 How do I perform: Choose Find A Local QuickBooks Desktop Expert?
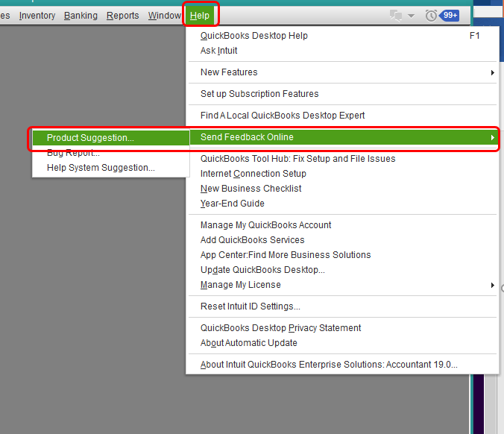click(343, 115)
